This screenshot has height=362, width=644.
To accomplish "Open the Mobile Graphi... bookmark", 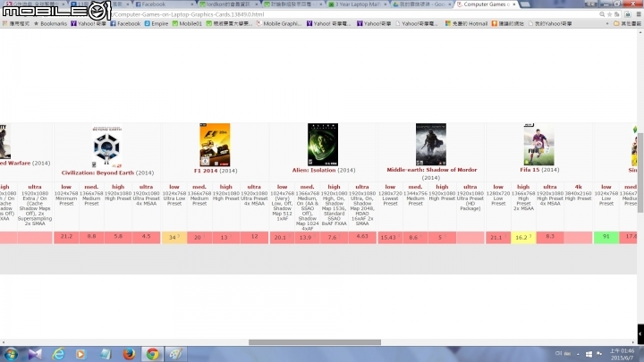I will coord(279,24).
